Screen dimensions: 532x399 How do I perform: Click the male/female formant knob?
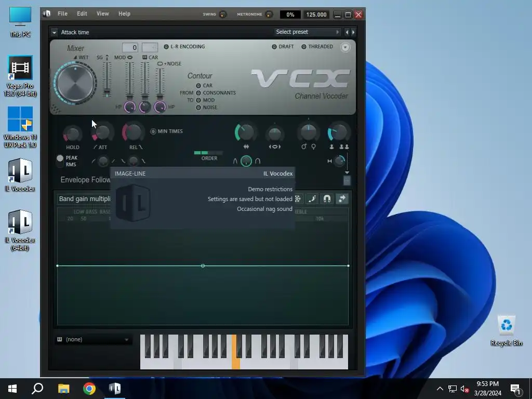tap(309, 133)
